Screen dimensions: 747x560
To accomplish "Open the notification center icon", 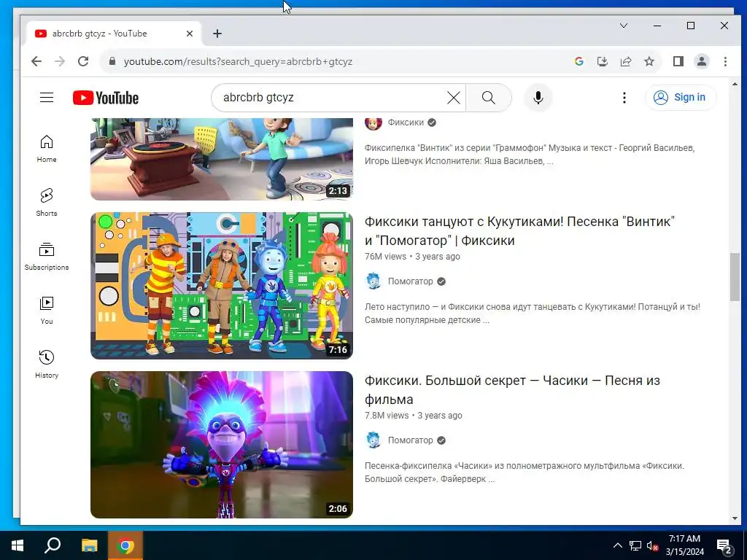I will click(724, 545).
